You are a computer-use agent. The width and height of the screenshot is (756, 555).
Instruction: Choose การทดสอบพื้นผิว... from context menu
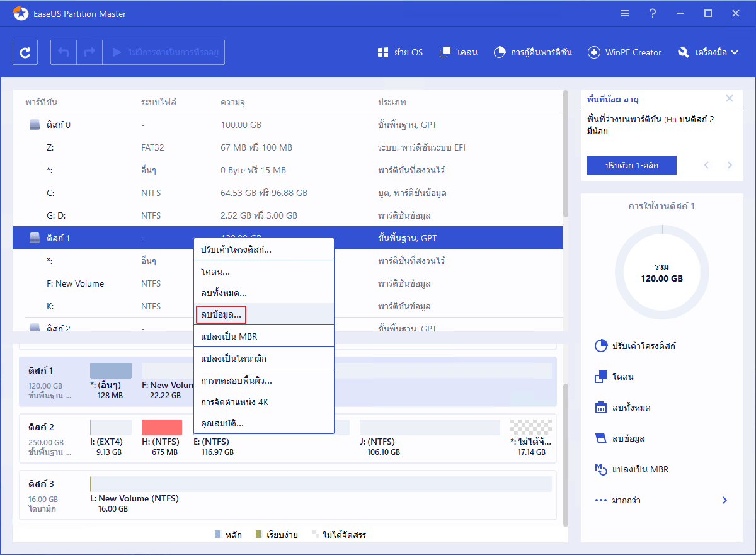tap(263, 380)
